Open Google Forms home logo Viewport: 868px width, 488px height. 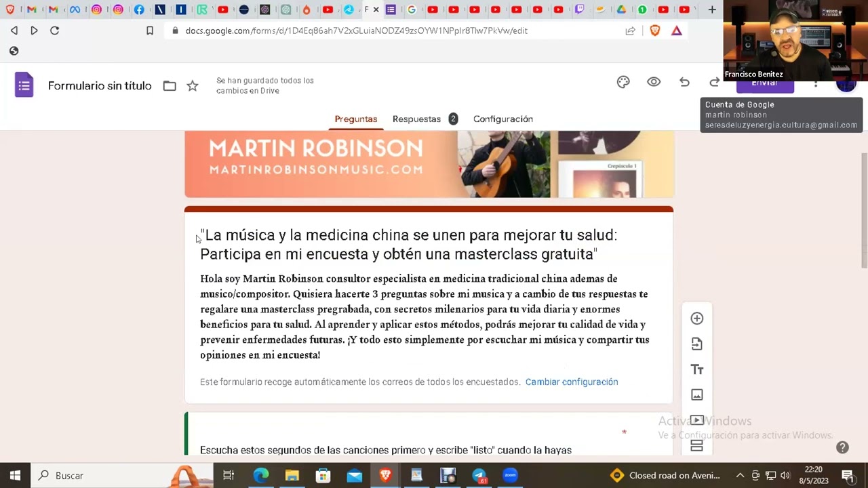[x=24, y=85]
